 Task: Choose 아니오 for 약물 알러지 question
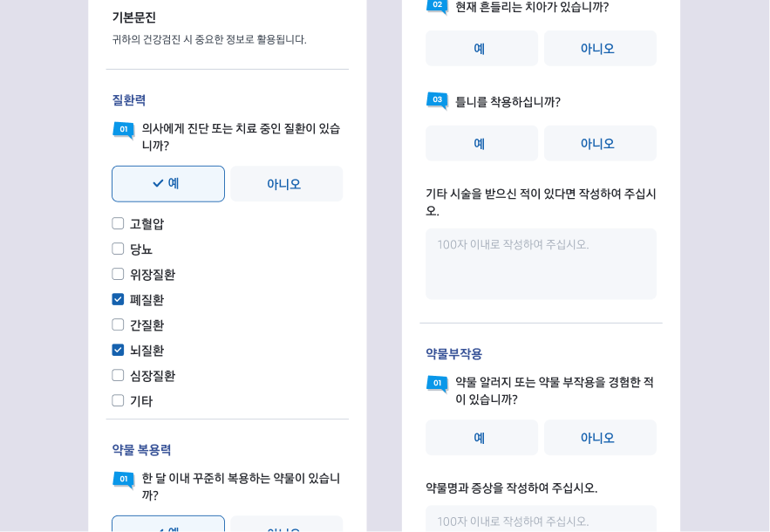[x=600, y=437]
